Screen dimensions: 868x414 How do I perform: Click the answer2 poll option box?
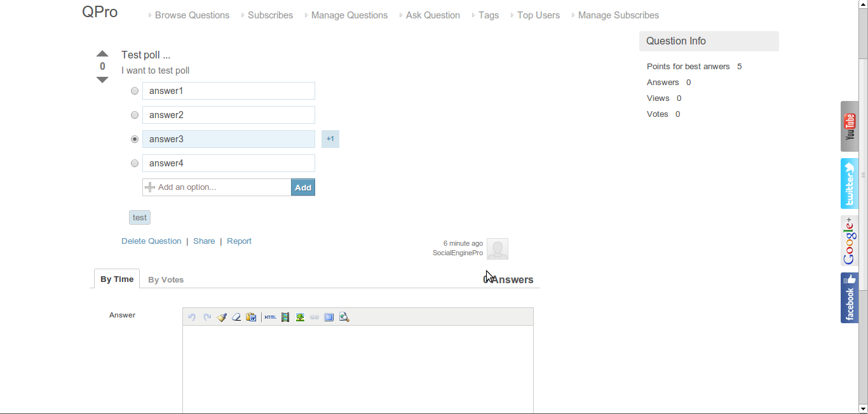pyautogui.click(x=229, y=115)
